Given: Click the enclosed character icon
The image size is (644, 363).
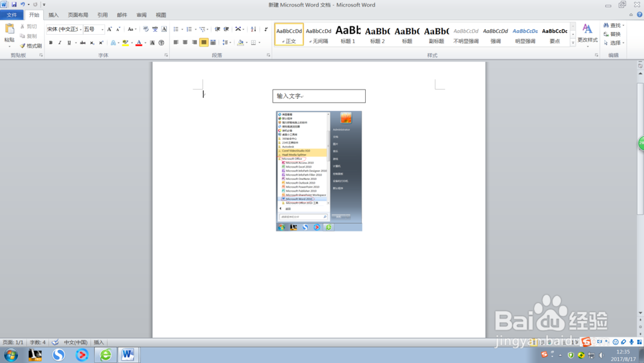Looking at the screenshot, I should click(162, 43).
